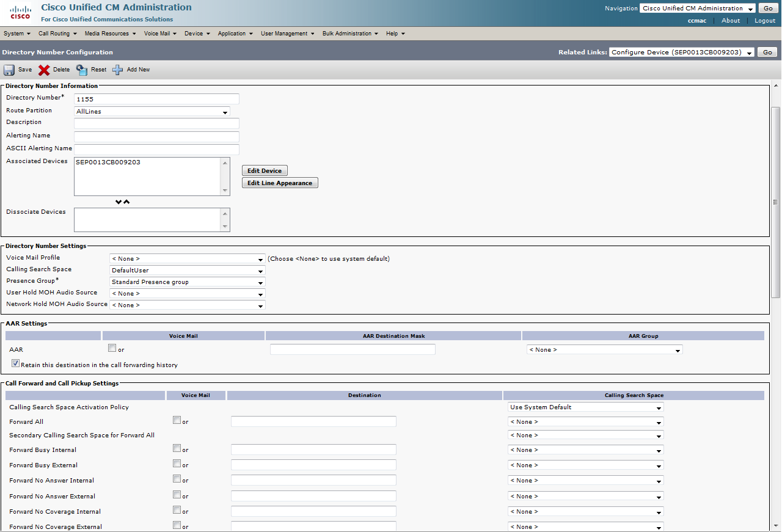Click the Reset icon in toolbar
Image resolution: width=782 pixels, height=532 pixels.
click(82, 70)
